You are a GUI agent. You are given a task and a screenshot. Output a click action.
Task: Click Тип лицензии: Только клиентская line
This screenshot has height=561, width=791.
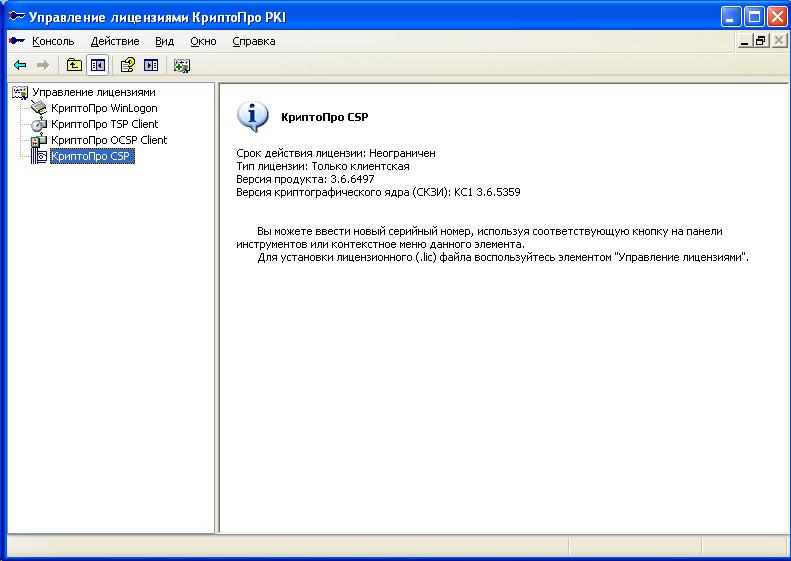[x=322, y=166]
